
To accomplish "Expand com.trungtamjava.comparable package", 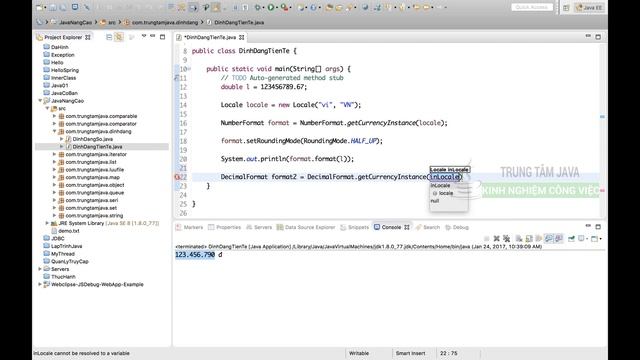I will (54, 116).
